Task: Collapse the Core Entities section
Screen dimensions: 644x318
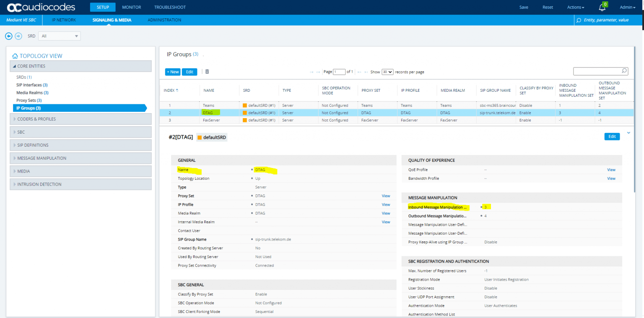Action: pyautogui.click(x=81, y=66)
